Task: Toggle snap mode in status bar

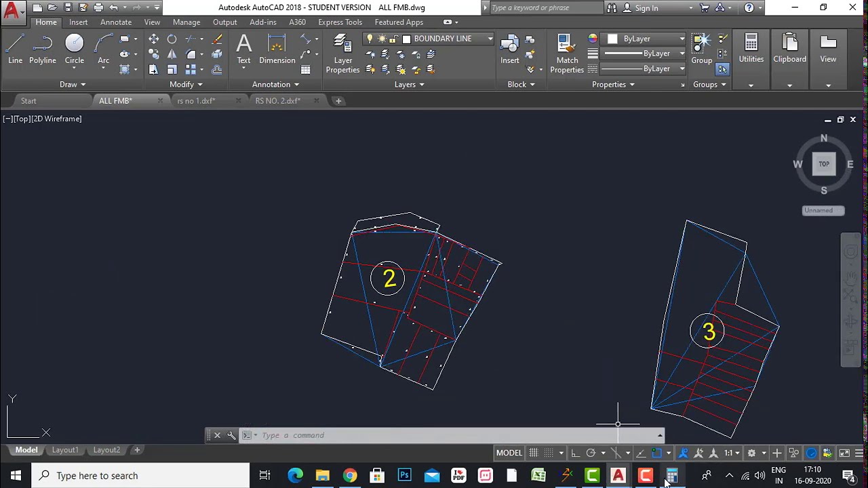Action: [549, 453]
